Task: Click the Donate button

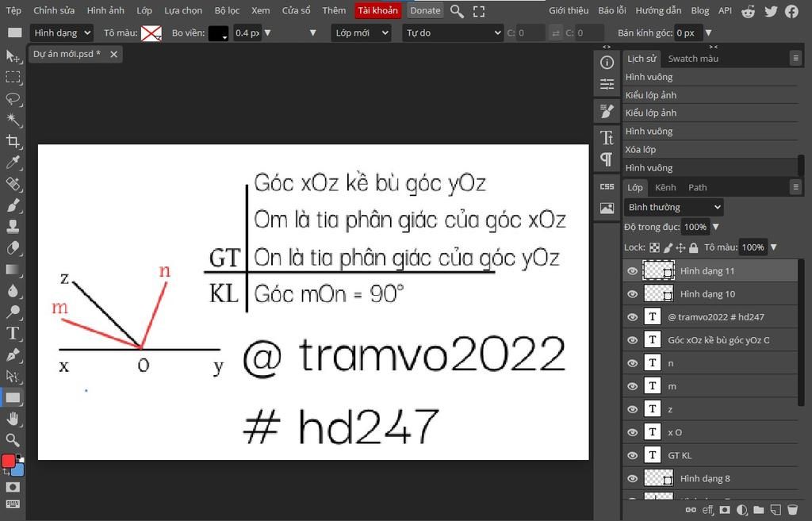Action: (425, 10)
